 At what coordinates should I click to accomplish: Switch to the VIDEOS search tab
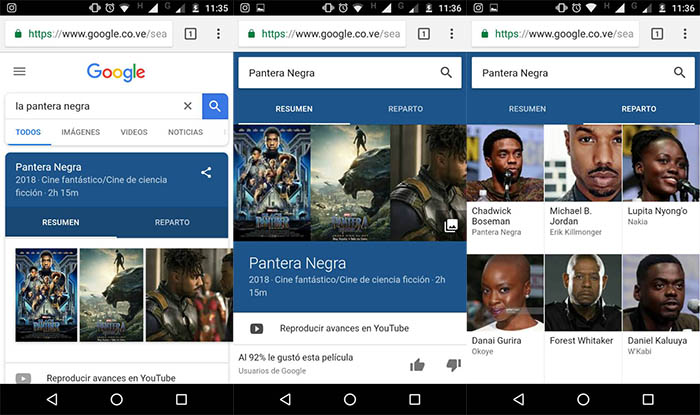click(134, 132)
